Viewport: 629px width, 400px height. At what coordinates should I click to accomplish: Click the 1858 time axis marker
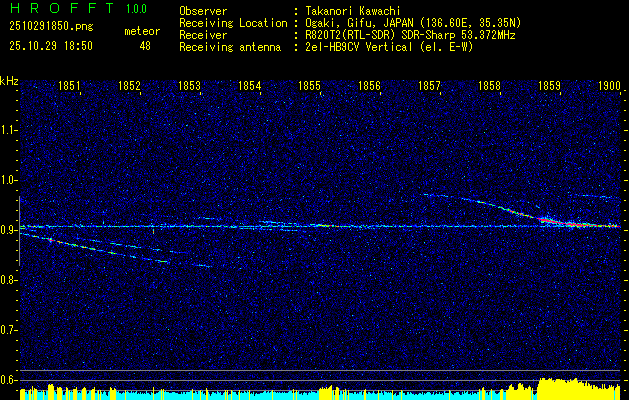click(x=489, y=86)
